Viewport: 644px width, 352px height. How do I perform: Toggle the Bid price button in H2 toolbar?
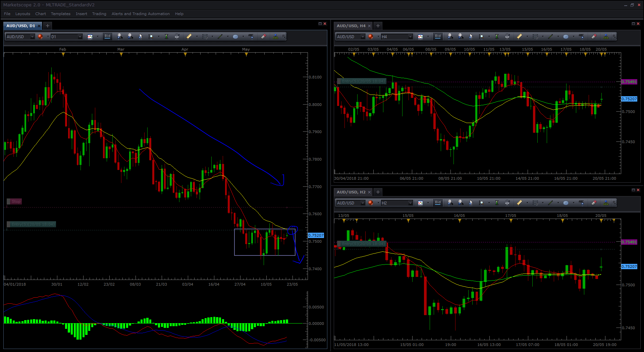[438, 202]
